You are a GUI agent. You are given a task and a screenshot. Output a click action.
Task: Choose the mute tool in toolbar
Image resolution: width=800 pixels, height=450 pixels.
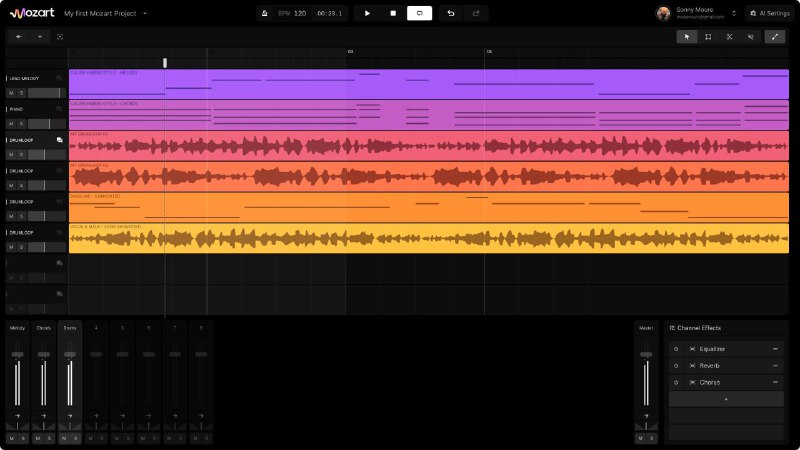(751, 37)
